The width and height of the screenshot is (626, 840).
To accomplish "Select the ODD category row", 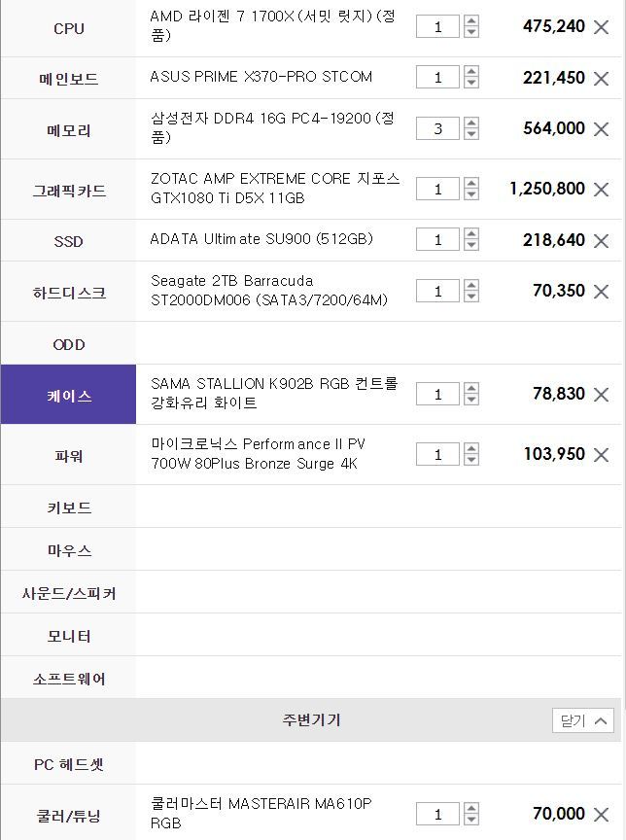I will 69,343.
